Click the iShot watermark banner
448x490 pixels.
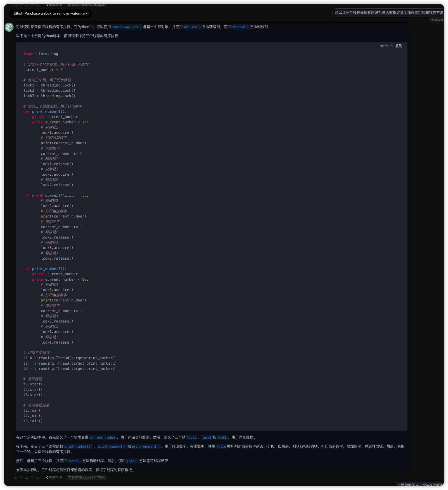point(51,13)
